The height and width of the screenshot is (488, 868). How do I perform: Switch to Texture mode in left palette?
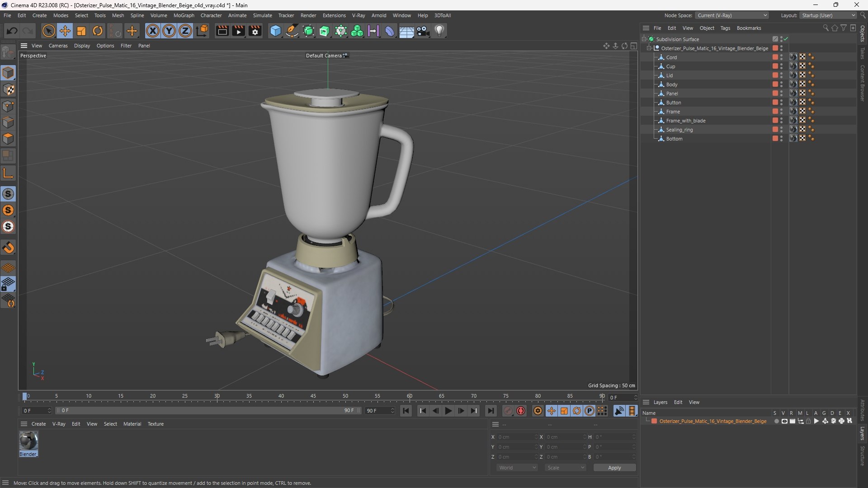coord(8,89)
